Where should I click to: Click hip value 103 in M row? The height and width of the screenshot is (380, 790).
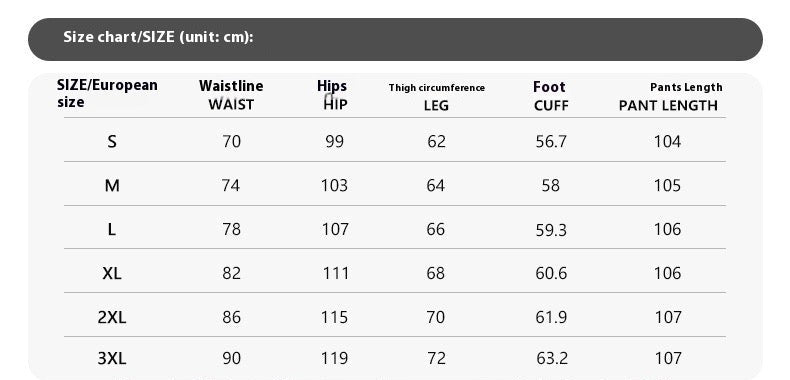(335, 186)
